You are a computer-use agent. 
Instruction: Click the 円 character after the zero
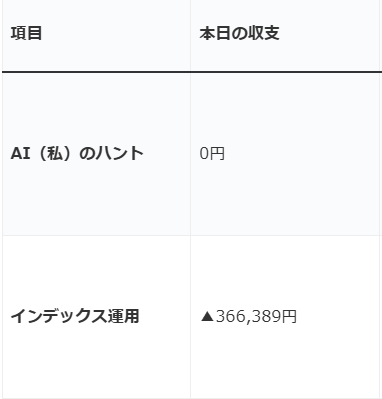point(217,154)
